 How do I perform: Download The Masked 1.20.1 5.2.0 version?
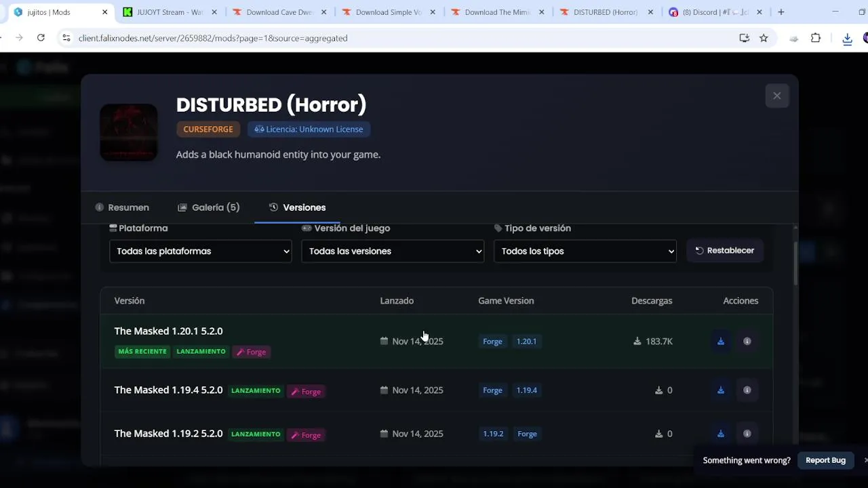point(721,342)
